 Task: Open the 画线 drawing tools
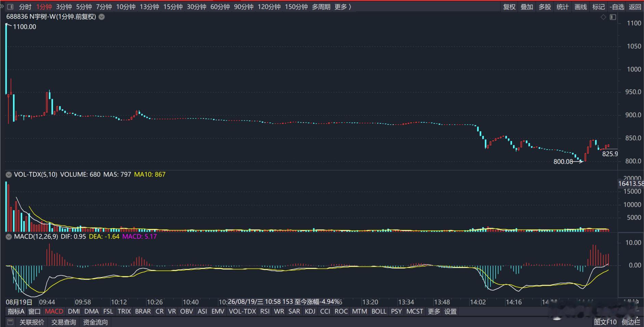[x=581, y=7]
